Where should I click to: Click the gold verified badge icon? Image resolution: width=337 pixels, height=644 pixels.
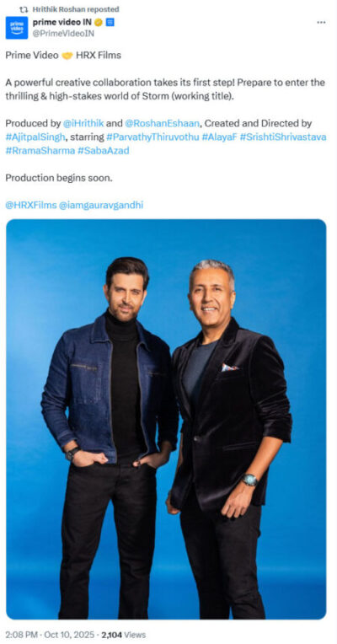[x=98, y=23]
